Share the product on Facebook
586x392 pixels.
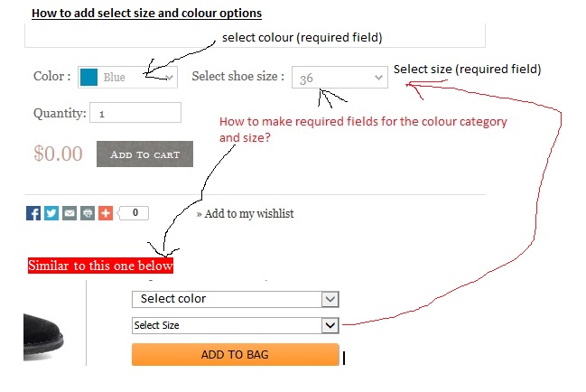33,213
